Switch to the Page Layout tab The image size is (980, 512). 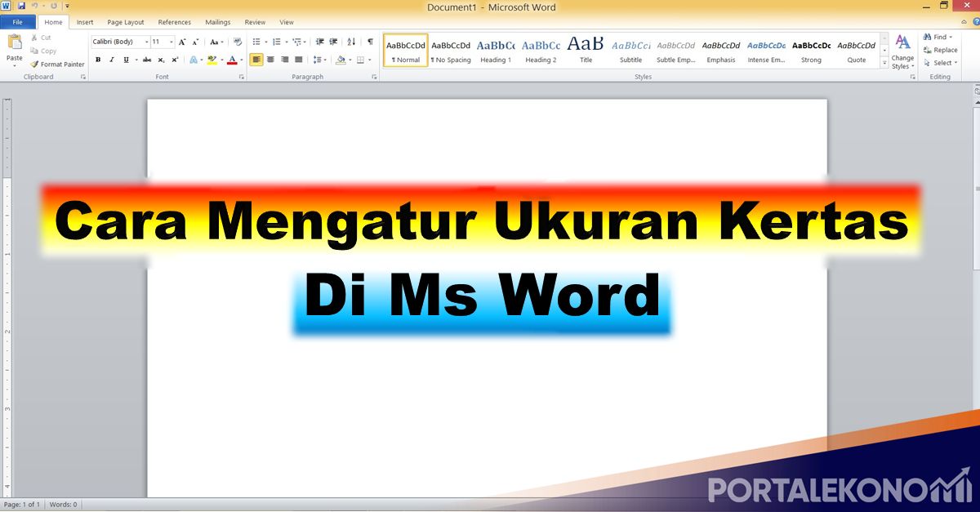click(x=126, y=22)
